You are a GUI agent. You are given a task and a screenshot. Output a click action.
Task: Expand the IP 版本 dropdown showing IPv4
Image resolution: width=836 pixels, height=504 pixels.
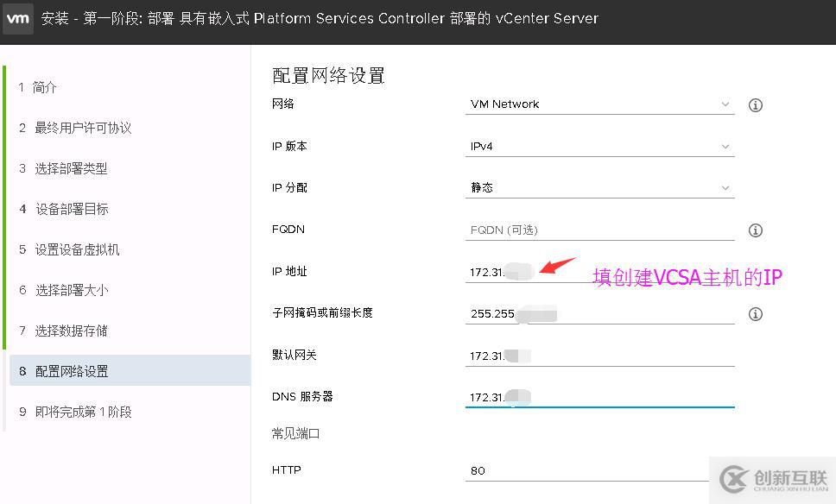599,145
